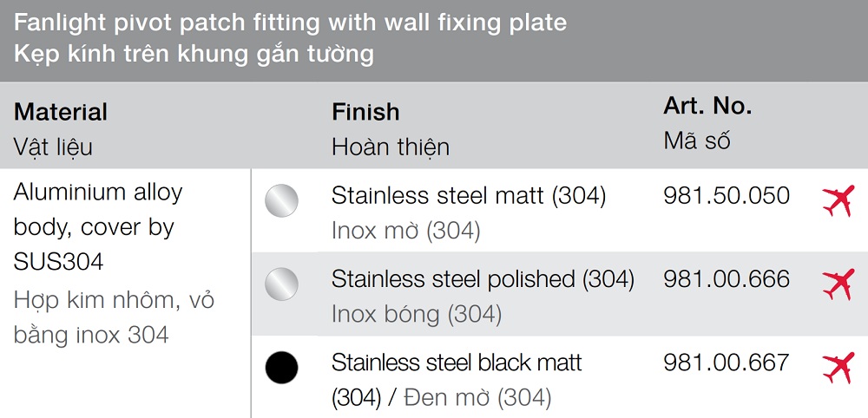Open article number 981.00.666

click(x=727, y=278)
